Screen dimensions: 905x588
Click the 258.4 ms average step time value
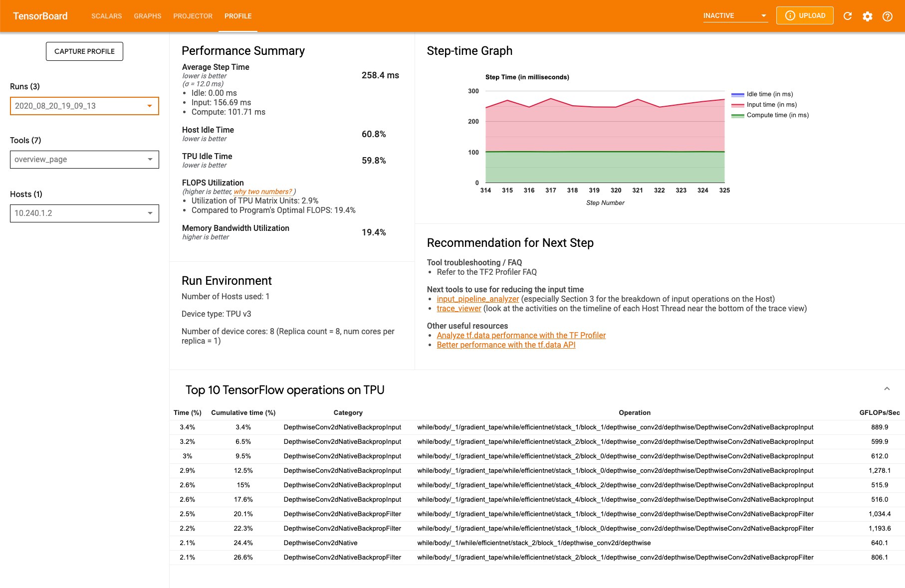[x=380, y=75]
